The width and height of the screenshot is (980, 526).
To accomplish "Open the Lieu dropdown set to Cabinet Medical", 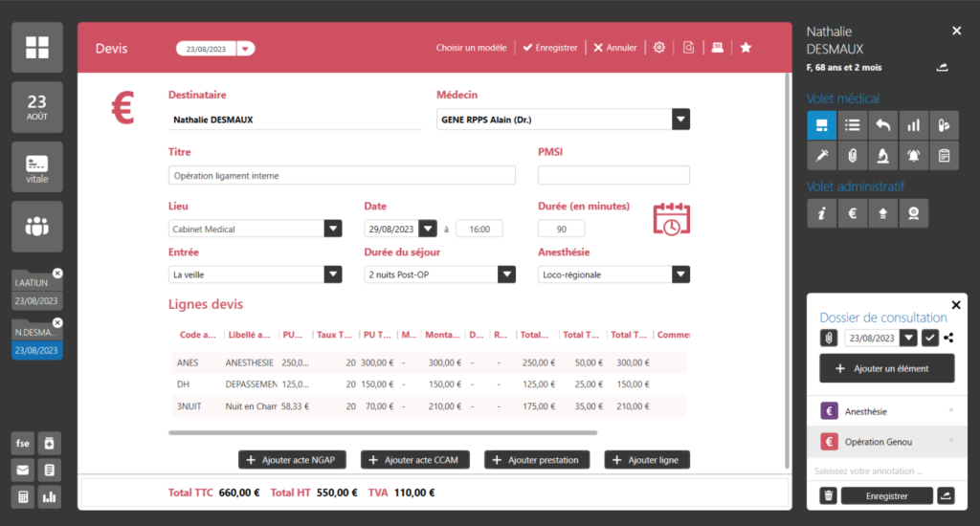I will (x=332, y=229).
